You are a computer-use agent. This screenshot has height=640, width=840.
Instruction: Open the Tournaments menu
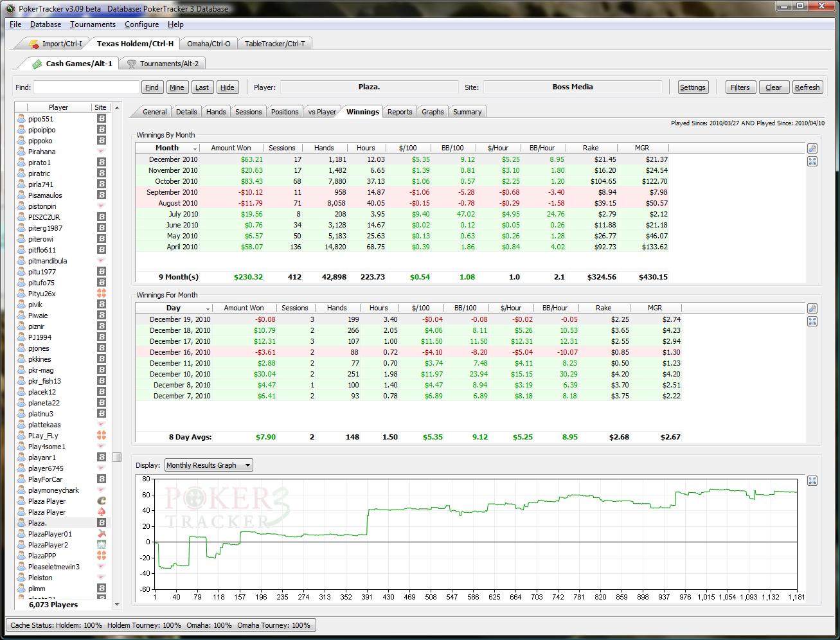click(x=93, y=24)
